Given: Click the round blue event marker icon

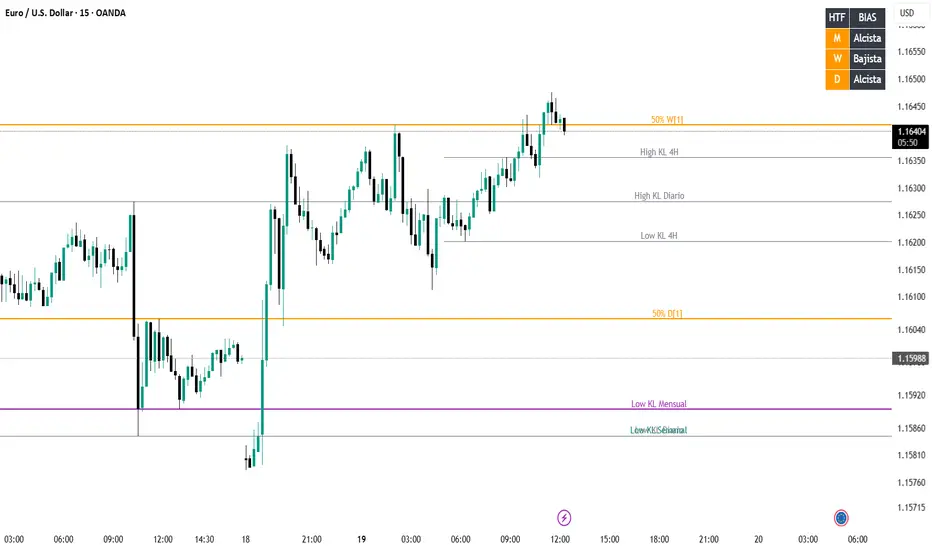Looking at the screenshot, I should [841, 517].
